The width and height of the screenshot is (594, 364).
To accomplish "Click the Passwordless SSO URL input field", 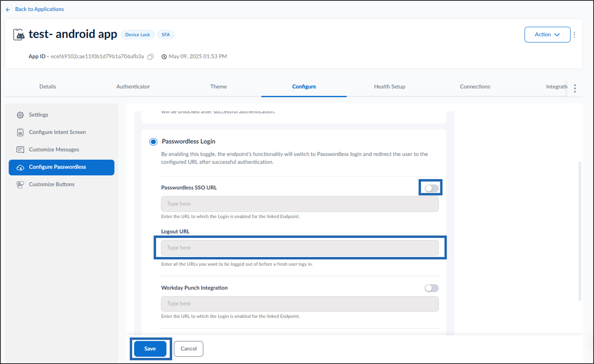I will (x=300, y=204).
